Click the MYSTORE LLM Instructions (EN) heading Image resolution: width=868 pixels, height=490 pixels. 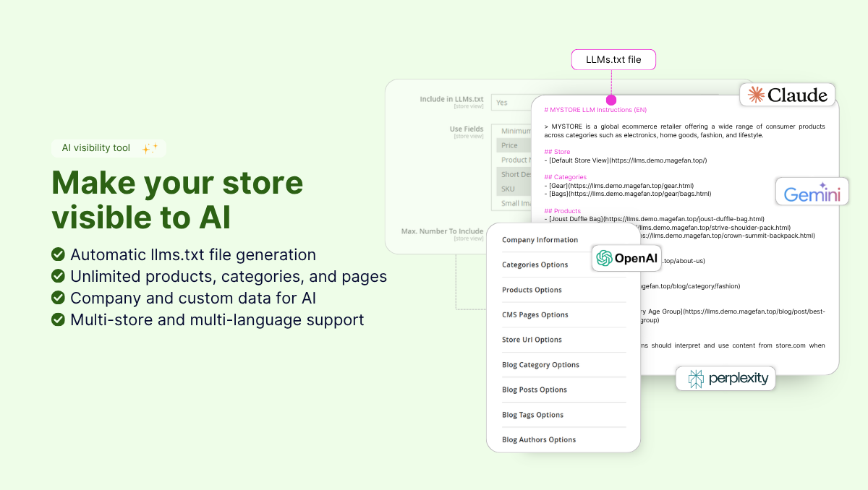pos(595,110)
